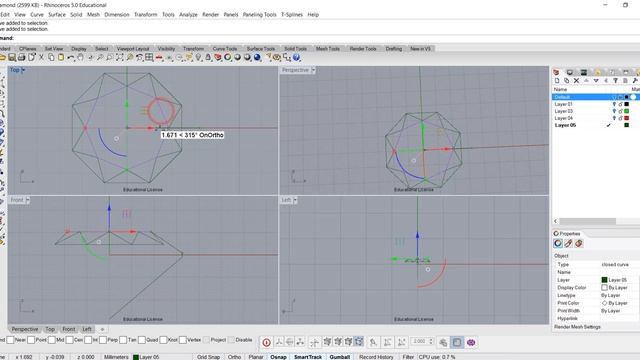Click the Material paintbrush properties icon
Viewport: 640px width, 360px height.
568,244
